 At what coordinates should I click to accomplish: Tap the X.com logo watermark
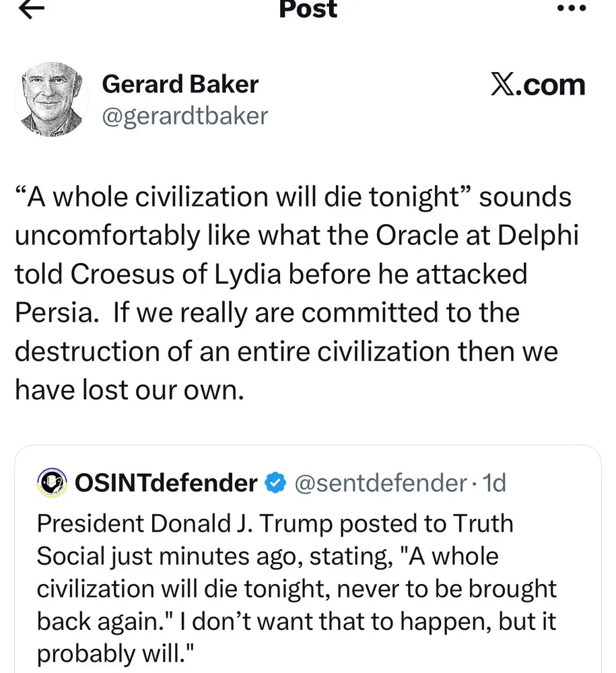coord(537,85)
